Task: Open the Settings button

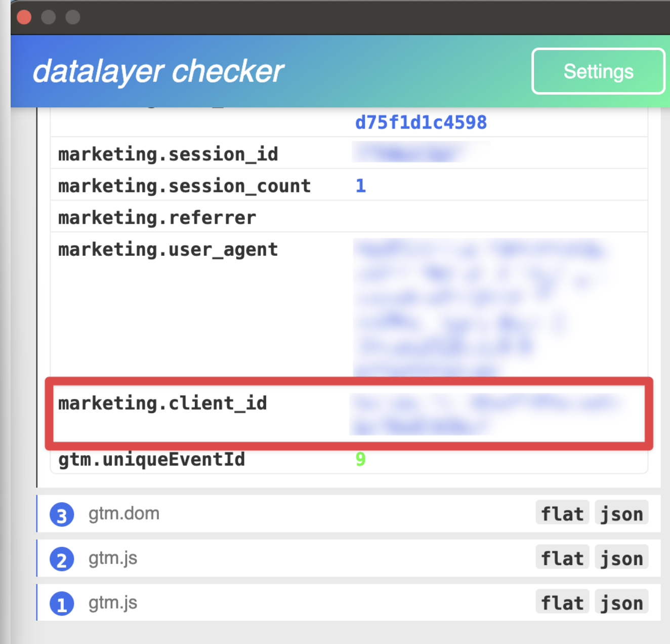Action: (x=598, y=71)
